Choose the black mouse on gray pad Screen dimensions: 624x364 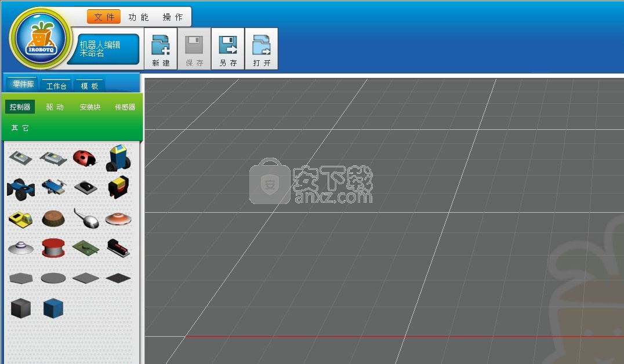[x=86, y=187]
